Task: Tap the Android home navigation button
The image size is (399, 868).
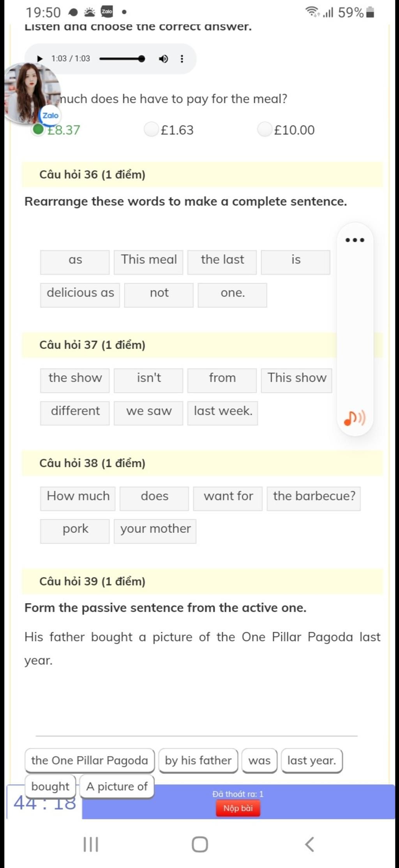Action: pos(200,844)
